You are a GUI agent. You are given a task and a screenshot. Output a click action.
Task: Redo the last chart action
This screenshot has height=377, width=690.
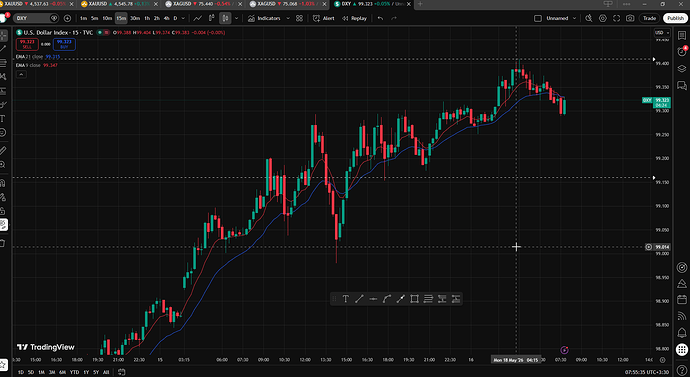pyautogui.click(x=394, y=18)
